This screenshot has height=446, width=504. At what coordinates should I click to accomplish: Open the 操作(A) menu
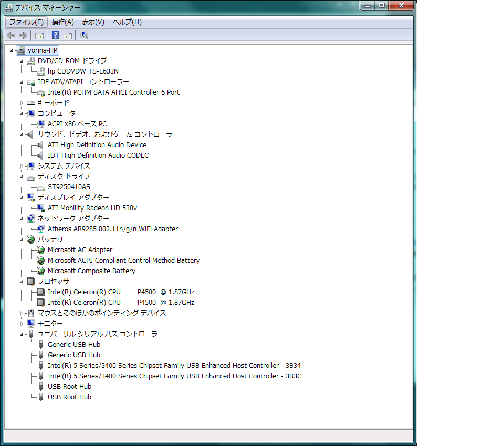pyautogui.click(x=63, y=22)
